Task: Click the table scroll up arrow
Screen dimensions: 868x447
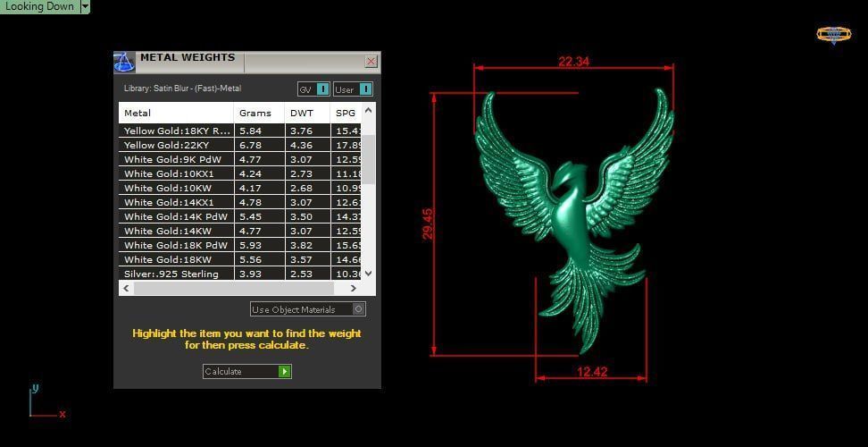Action: click(369, 110)
